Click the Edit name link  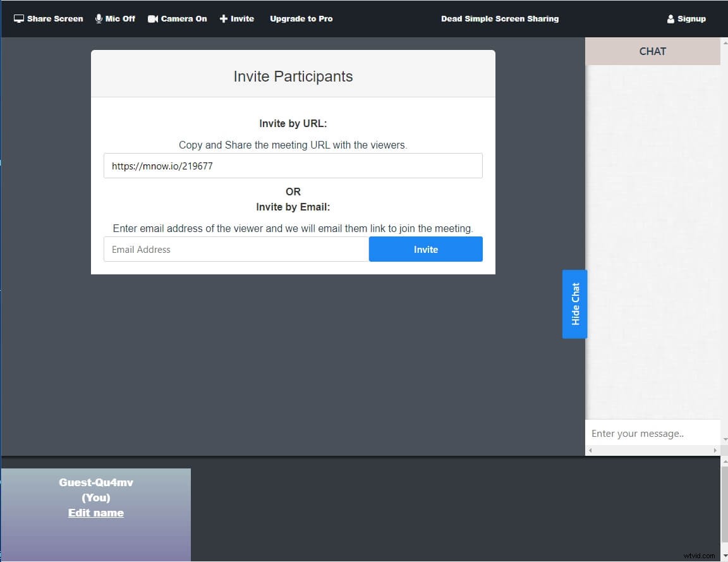[95, 513]
